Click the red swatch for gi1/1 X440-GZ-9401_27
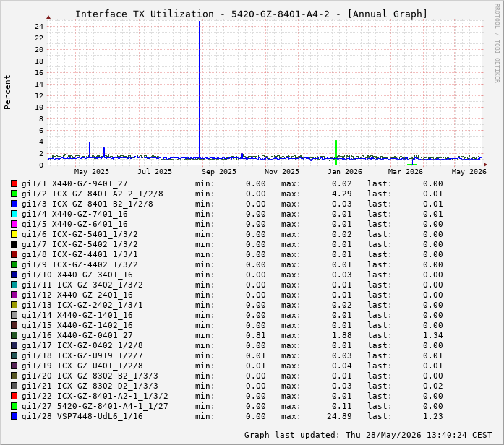504x445 pixels. click(14, 183)
